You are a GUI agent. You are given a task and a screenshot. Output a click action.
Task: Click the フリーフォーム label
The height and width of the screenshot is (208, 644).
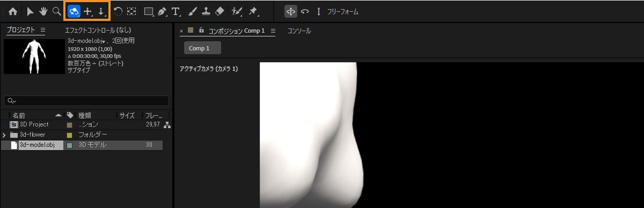click(342, 11)
